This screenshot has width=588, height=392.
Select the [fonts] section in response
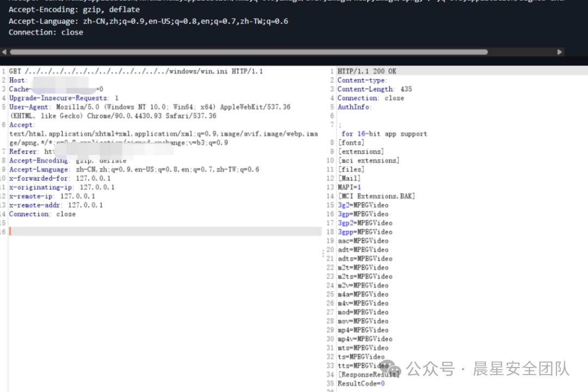point(351,143)
